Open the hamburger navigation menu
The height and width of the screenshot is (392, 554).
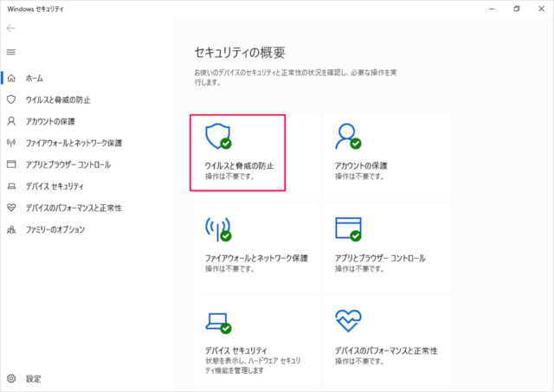tap(11, 52)
